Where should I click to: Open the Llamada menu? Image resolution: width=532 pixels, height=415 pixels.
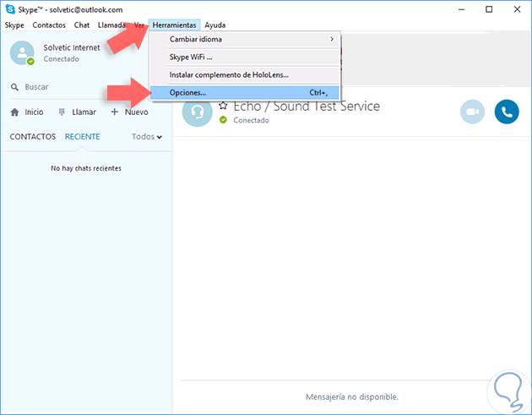coord(111,25)
